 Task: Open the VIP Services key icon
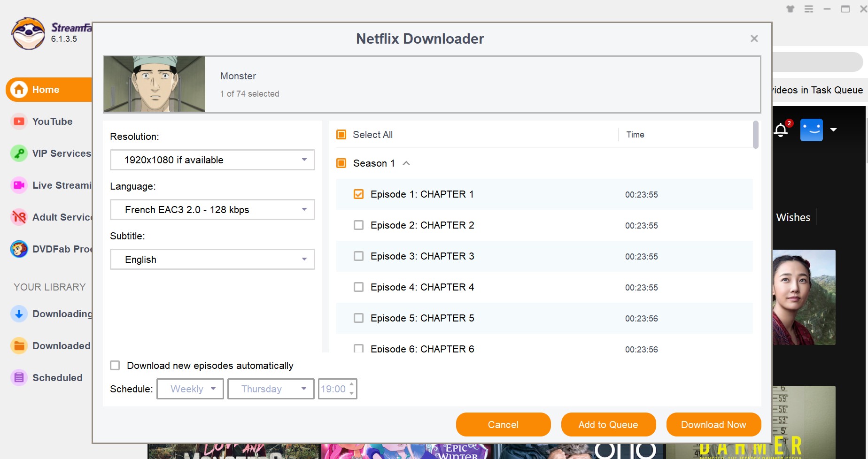19,153
